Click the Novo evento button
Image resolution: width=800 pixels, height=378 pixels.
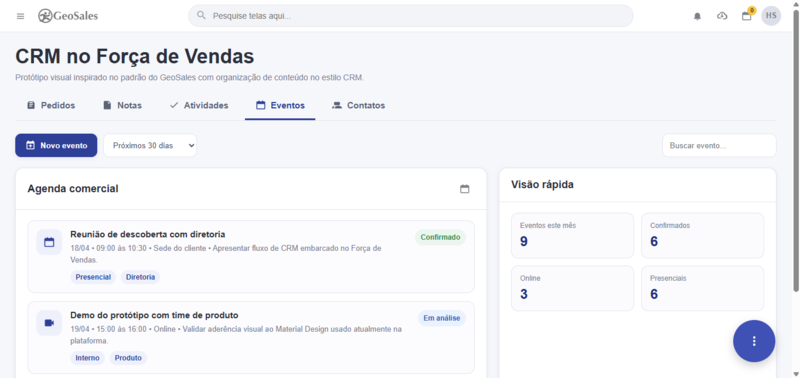(56, 145)
